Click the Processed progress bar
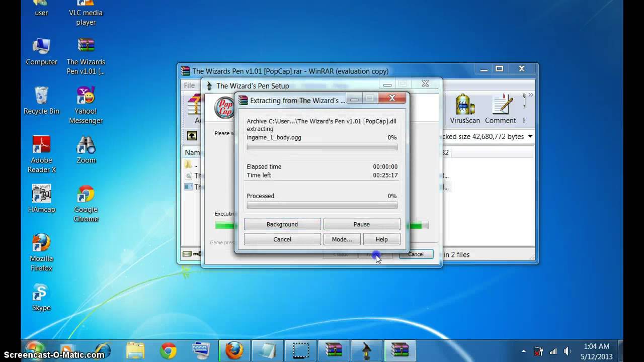Image resolution: width=644 pixels, height=362 pixels. (x=321, y=205)
